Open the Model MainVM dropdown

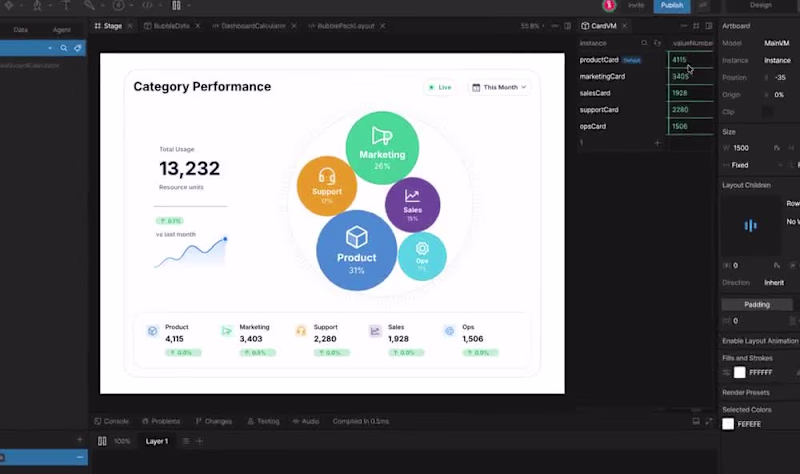point(777,43)
